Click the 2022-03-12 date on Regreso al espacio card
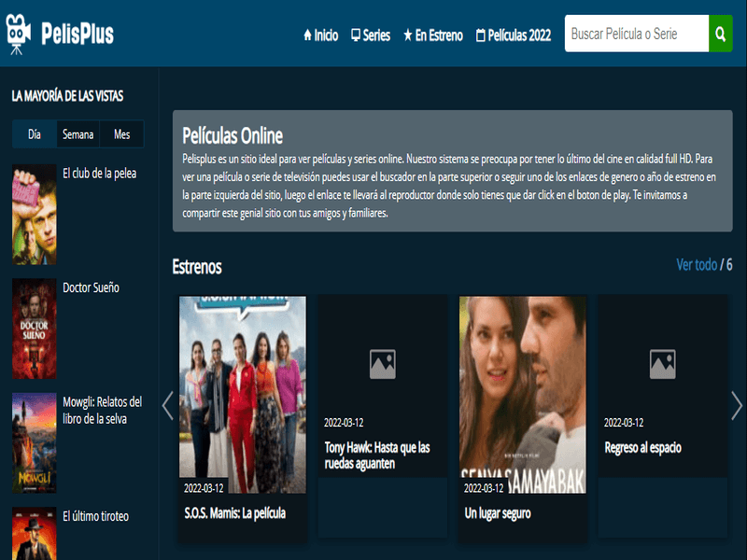Screen dimensions: 747x560 pyautogui.click(x=624, y=423)
